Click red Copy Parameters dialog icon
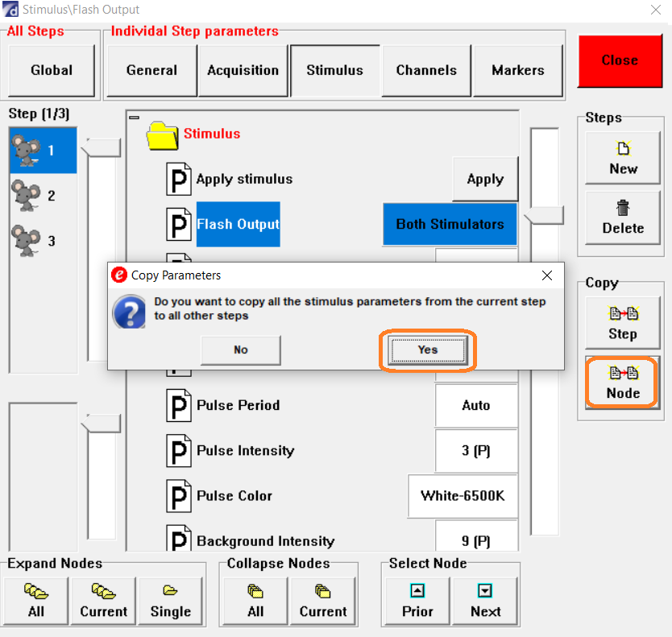The width and height of the screenshot is (672, 637). pyautogui.click(x=119, y=275)
